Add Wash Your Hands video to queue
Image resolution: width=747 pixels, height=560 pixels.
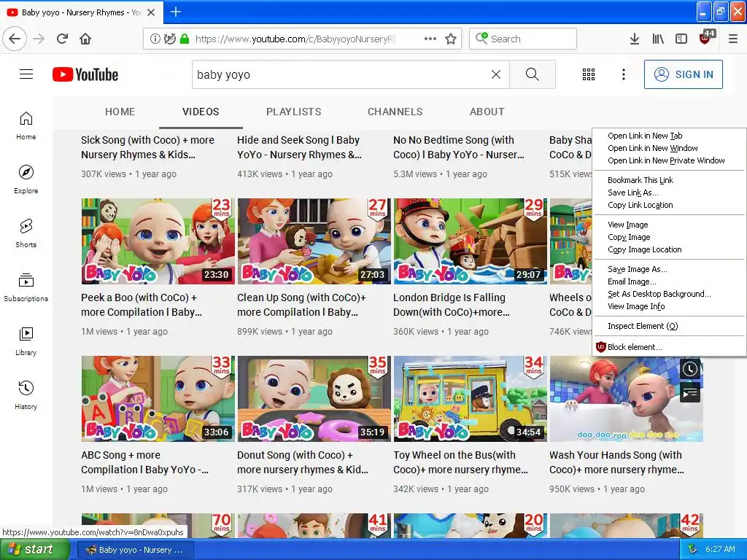click(x=690, y=393)
